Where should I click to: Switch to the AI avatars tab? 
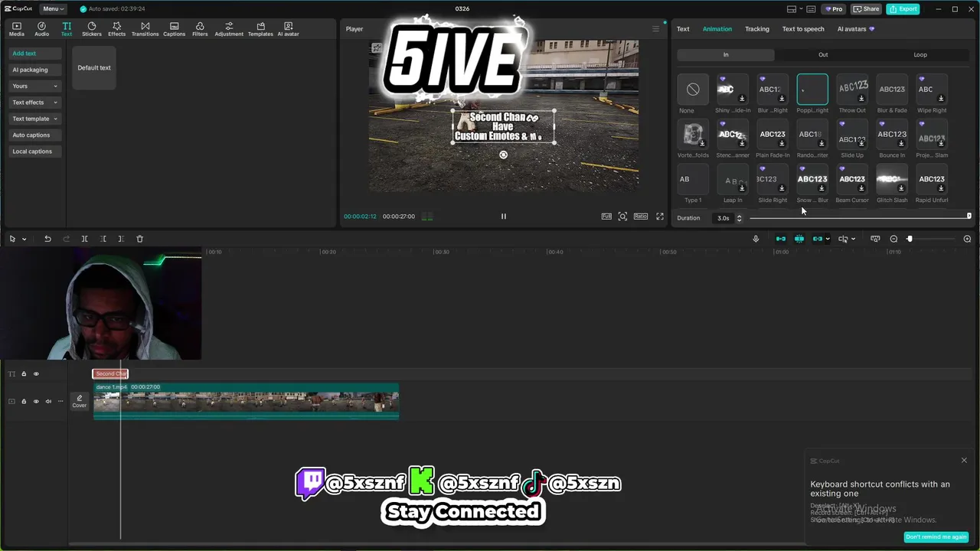855,29
